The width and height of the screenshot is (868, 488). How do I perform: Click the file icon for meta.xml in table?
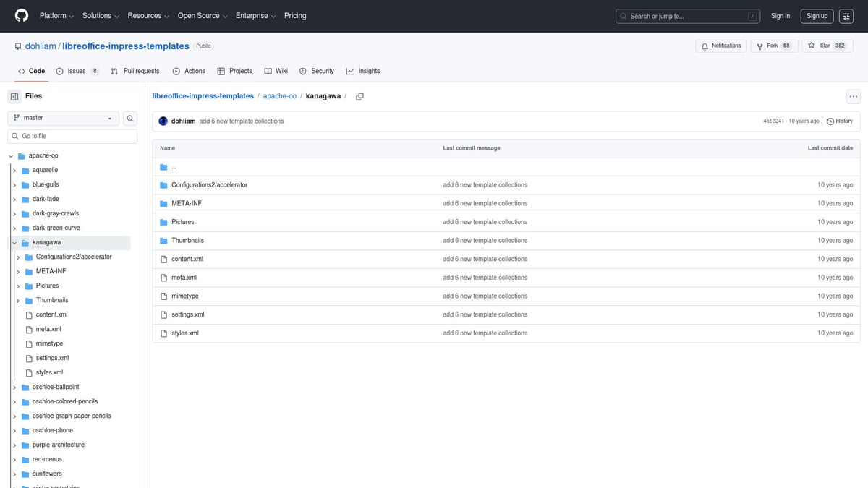[x=163, y=278]
